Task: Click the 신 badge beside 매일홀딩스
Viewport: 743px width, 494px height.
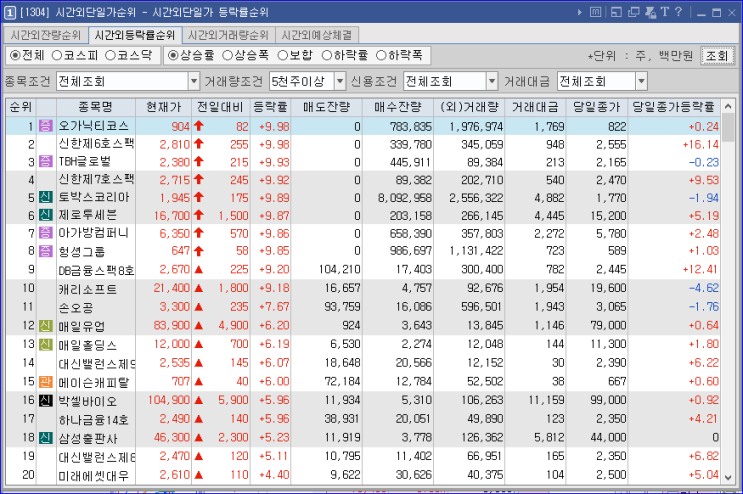Action: click(x=45, y=344)
